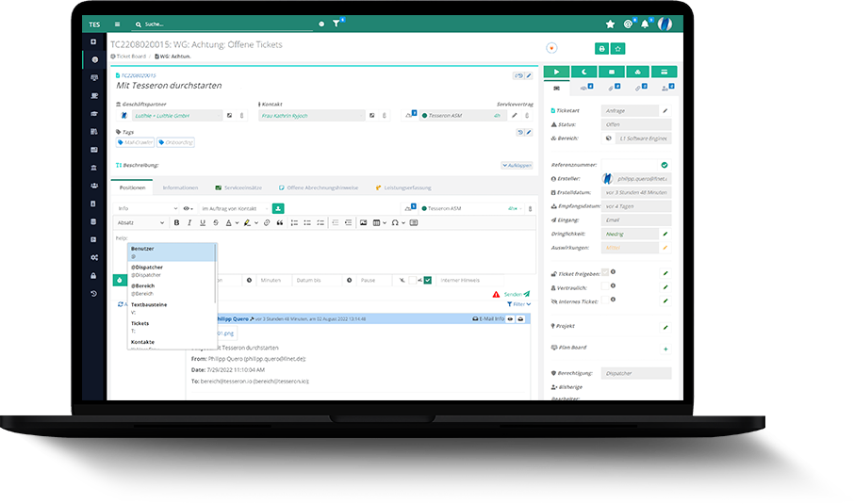Select Textbausteine in suggestion list

click(x=172, y=308)
